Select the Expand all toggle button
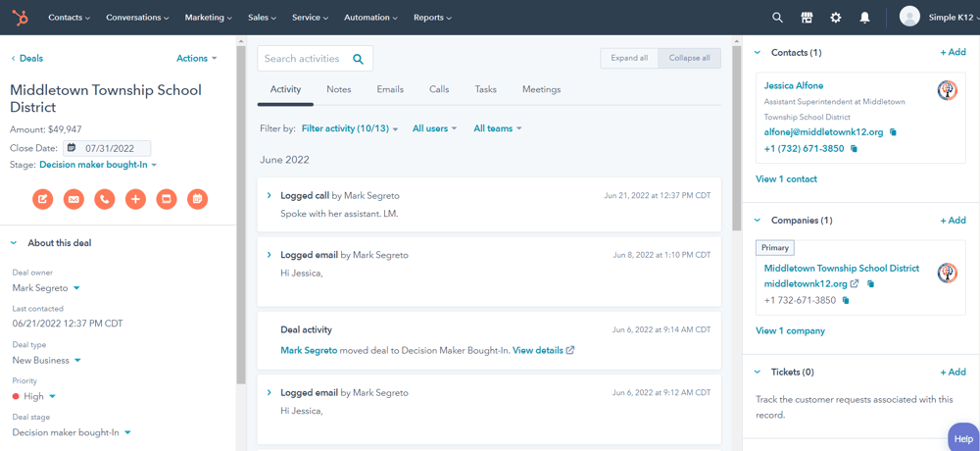Viewport: 980px width, 451px height. point(629,58)
